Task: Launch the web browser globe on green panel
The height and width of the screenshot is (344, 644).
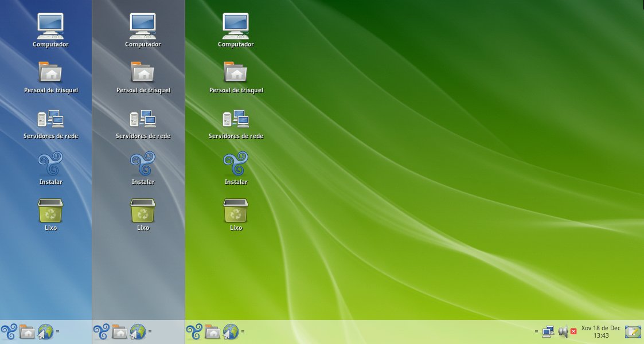Action: click(x=231, y=332)
